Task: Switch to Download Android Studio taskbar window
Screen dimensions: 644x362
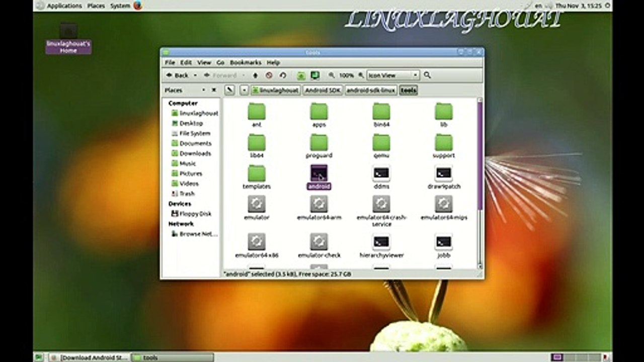Action: click(x=89, y=357)
